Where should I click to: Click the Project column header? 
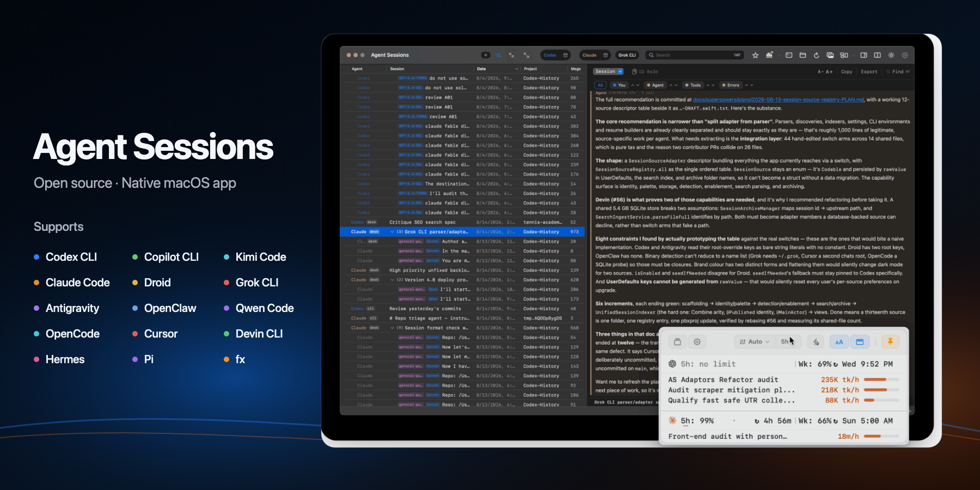[x=530, y=69]
